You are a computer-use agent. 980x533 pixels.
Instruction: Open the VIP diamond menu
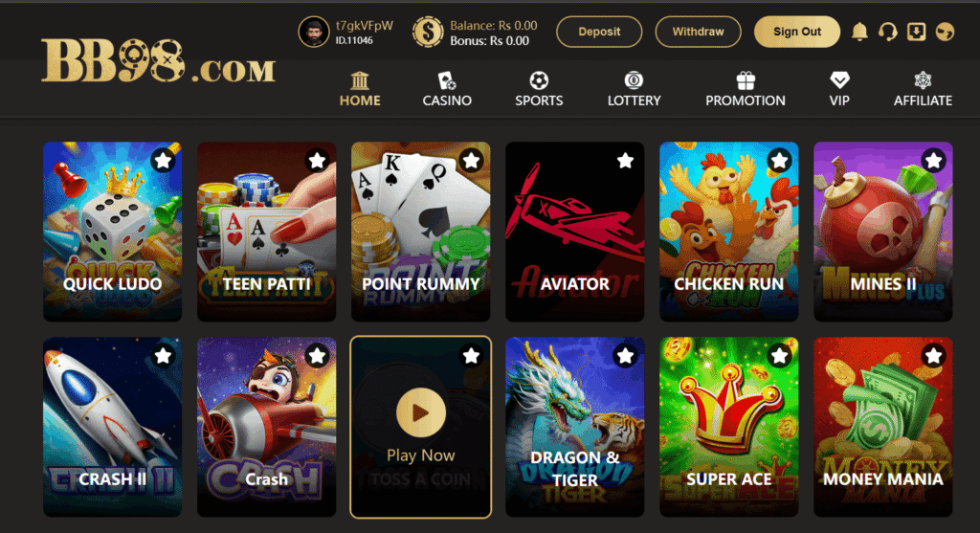point(839,89)
